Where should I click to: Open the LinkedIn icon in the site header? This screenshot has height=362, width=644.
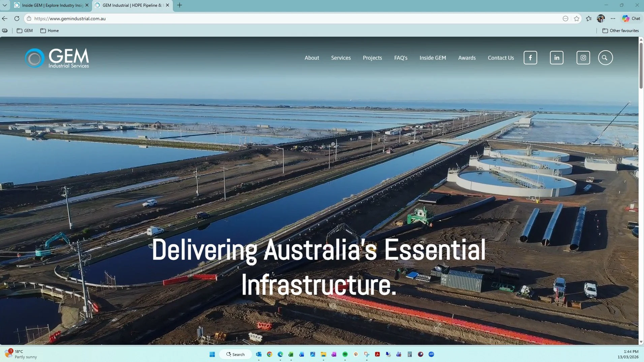click(557, 57)
